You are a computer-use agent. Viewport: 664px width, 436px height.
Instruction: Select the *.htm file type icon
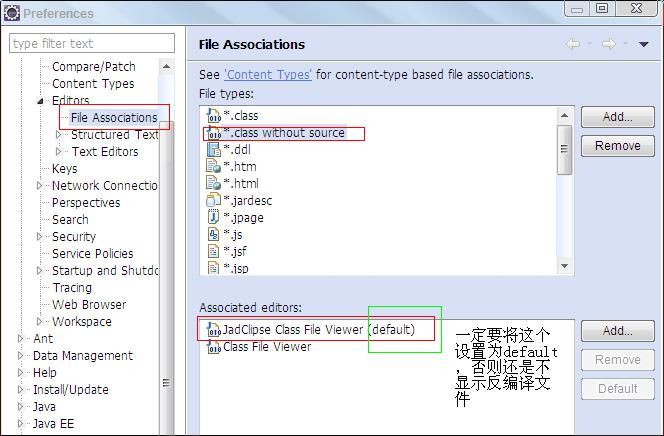(214, 166)
